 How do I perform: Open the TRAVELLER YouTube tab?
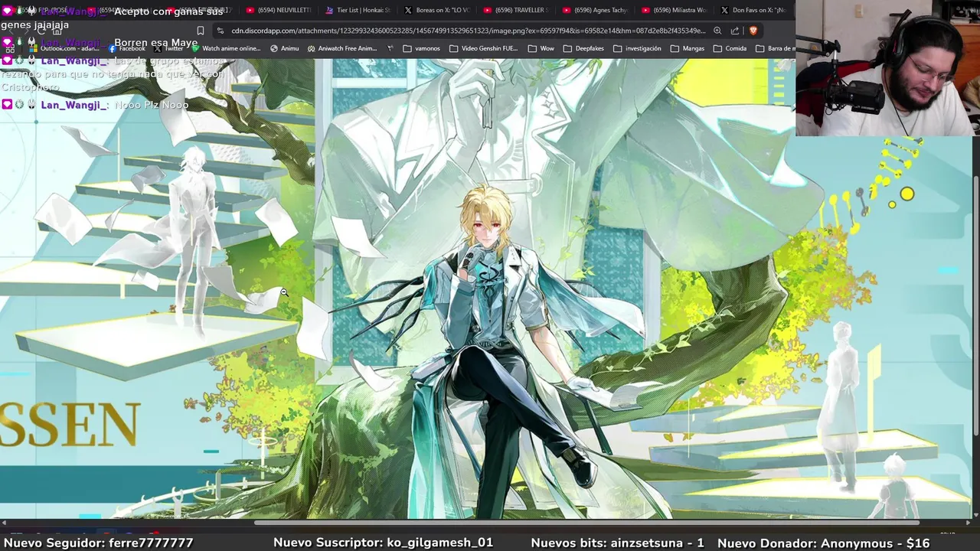[x=516, y=10]
